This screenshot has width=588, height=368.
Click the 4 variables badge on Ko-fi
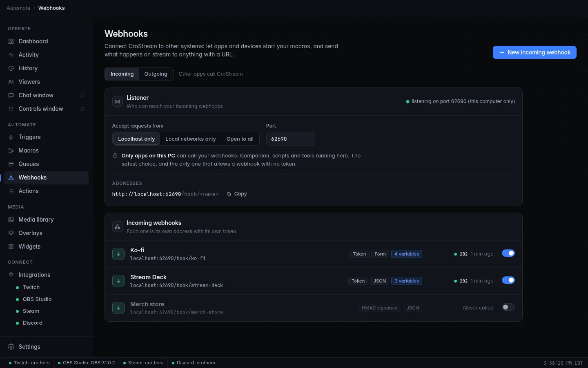tap(407, 254)
